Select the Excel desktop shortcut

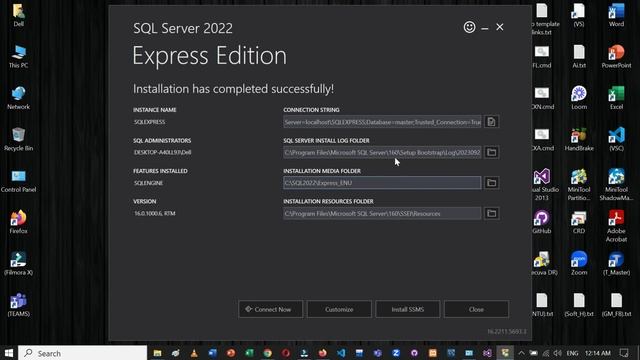616,98
